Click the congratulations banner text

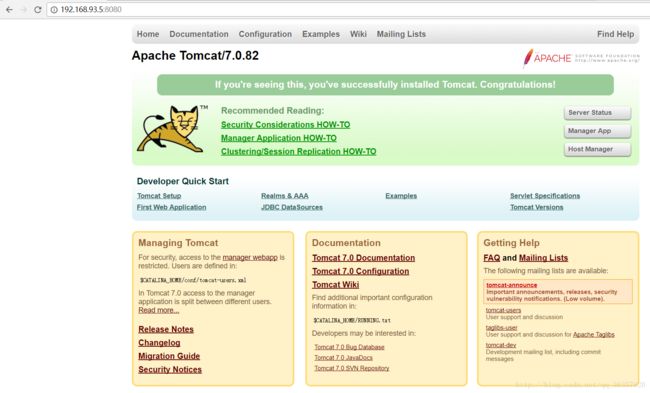pos(385,85)
